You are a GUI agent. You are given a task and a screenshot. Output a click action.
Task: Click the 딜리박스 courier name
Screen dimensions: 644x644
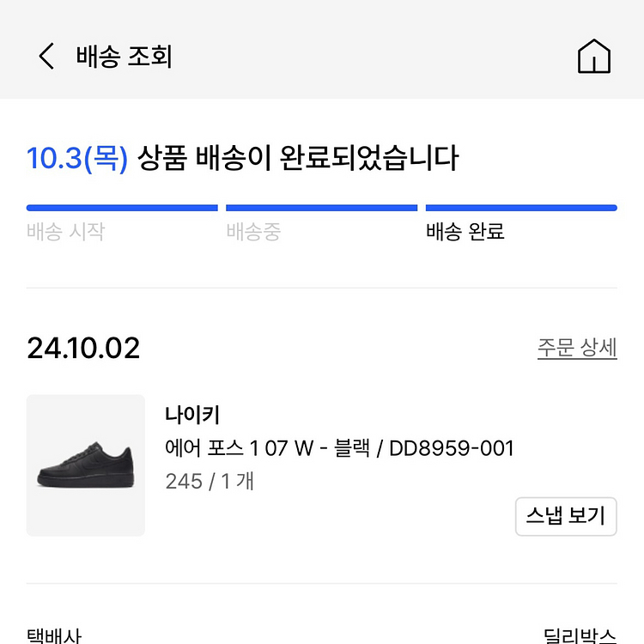coord(580,636)
